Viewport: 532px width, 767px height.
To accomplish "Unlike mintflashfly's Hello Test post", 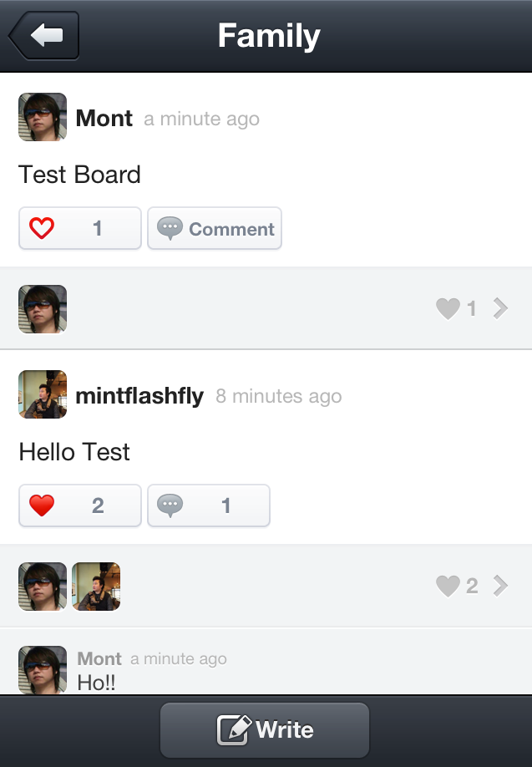I will [x=79, y=505].
